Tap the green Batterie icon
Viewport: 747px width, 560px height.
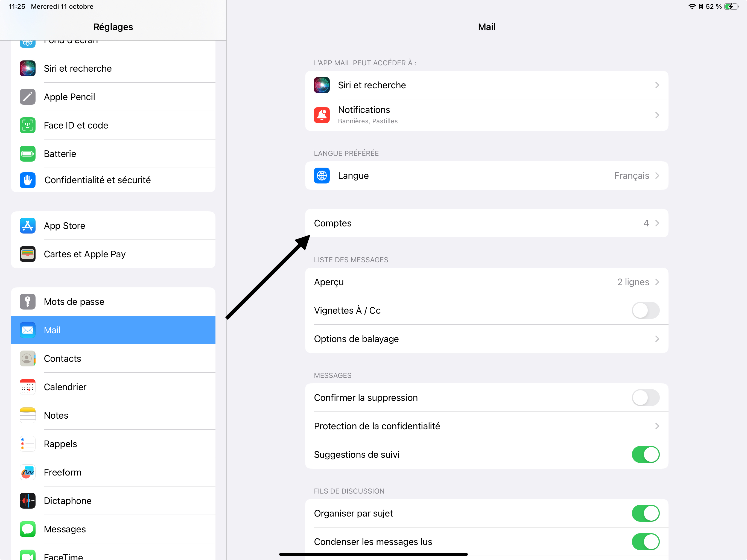coord(28,154)
